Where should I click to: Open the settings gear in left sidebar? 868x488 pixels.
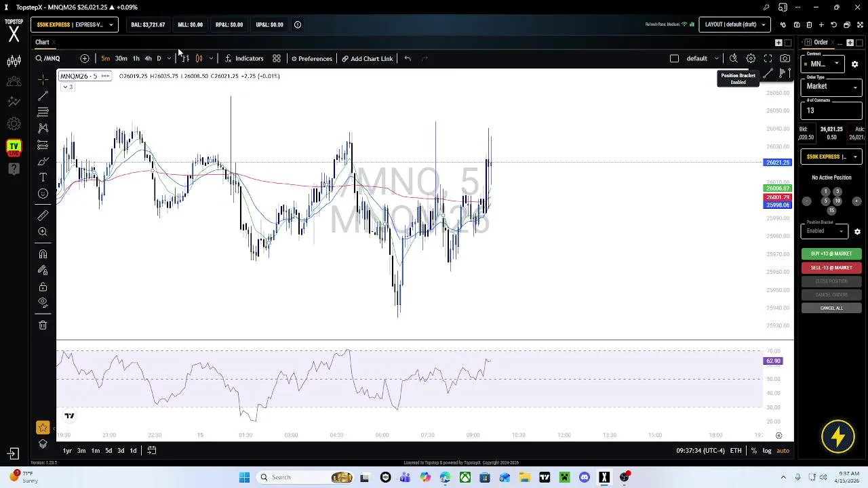click(14, 125)
